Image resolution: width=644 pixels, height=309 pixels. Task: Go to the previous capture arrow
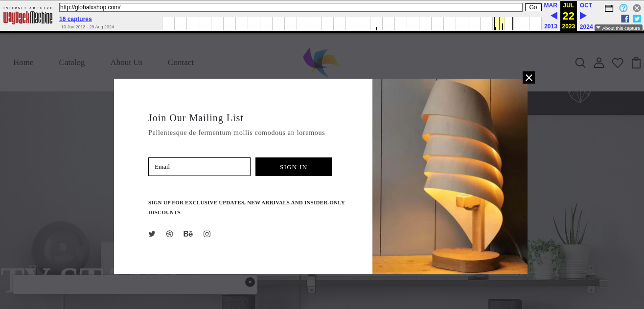(554, 16)
